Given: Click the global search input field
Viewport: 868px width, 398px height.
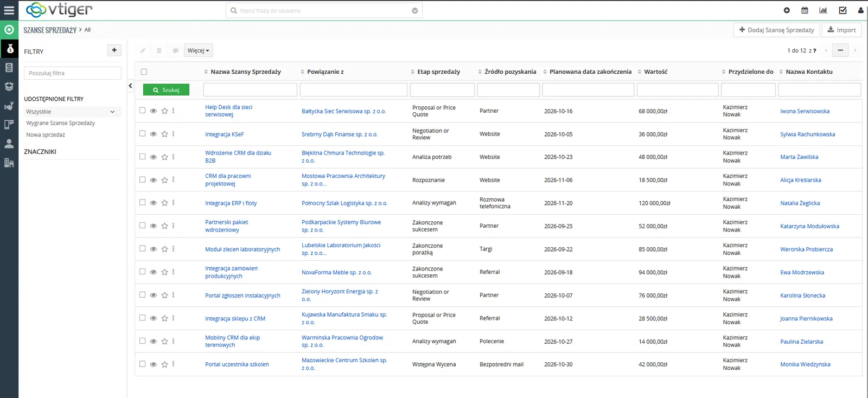Looking at the screenshot, I should (324, 10).
